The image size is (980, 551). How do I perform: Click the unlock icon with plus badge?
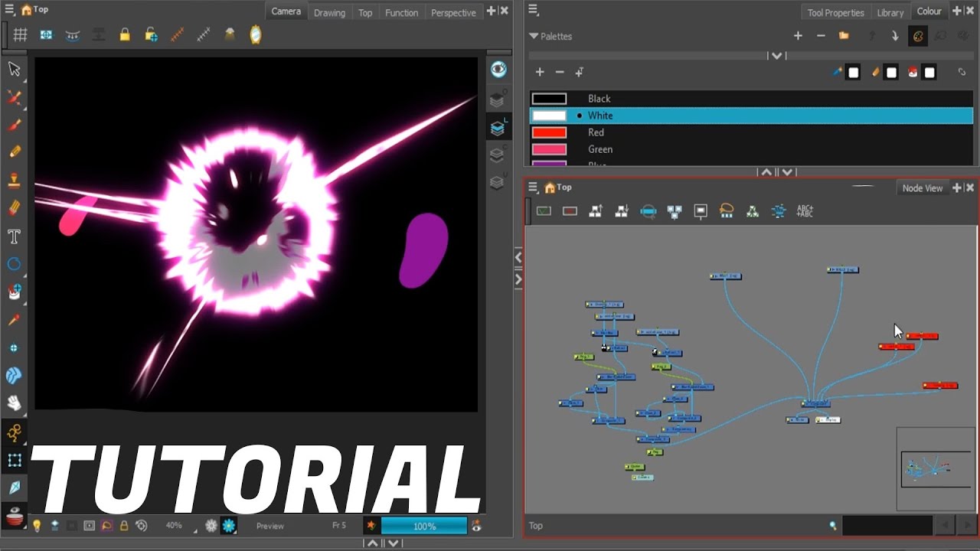(152, 34)
